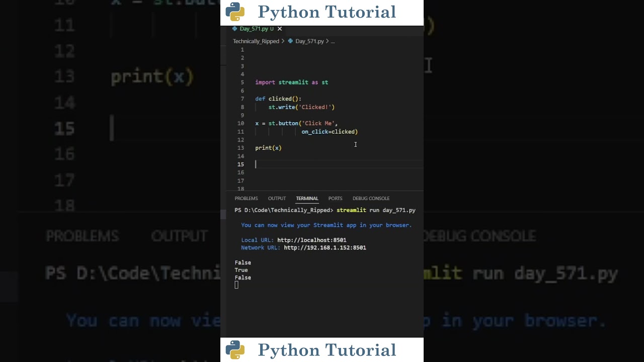644x362 pixels.
Task: Open the Local URL http://localhost:8501 link
Action: click(311, 240)
